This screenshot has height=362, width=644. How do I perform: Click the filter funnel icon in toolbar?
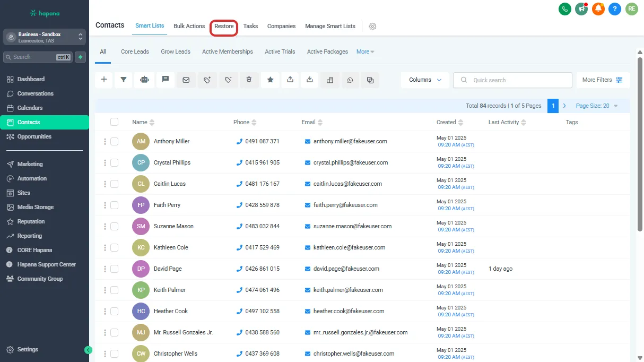[x=124, y=80]
